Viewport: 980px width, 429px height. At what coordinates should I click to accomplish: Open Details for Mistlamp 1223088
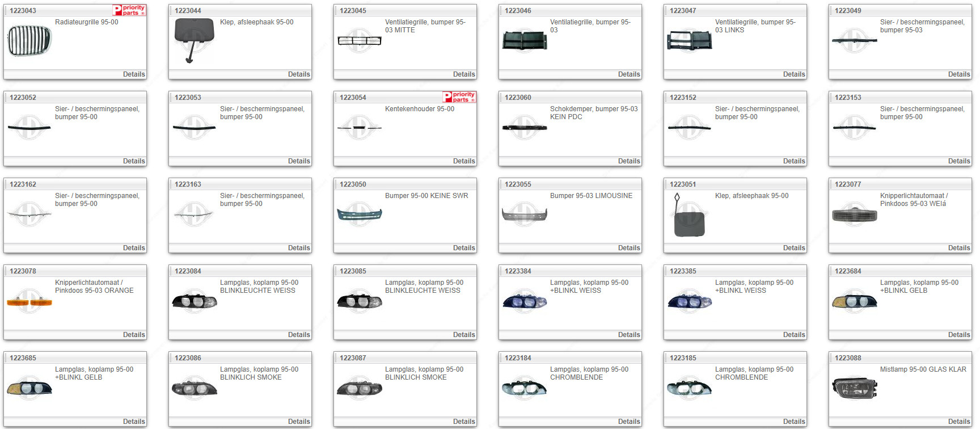tap(959, 422)
